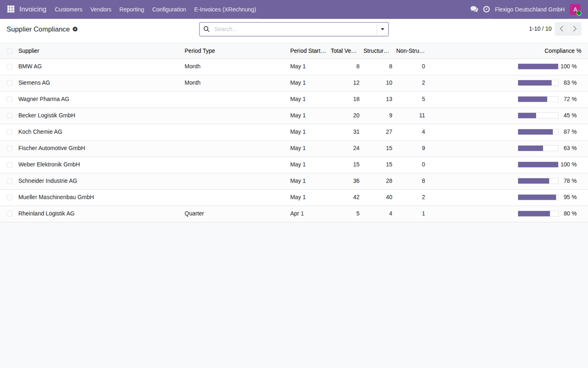The image size is (588, 368).
Task: Check the Mueller Maschinenbau GmbH row checkbox
Action: (9, 197)
